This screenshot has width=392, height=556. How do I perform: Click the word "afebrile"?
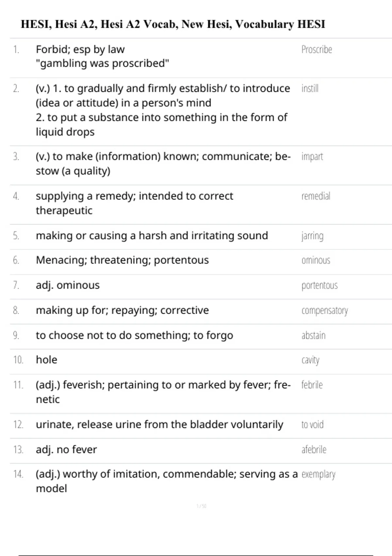pos(314,450)
